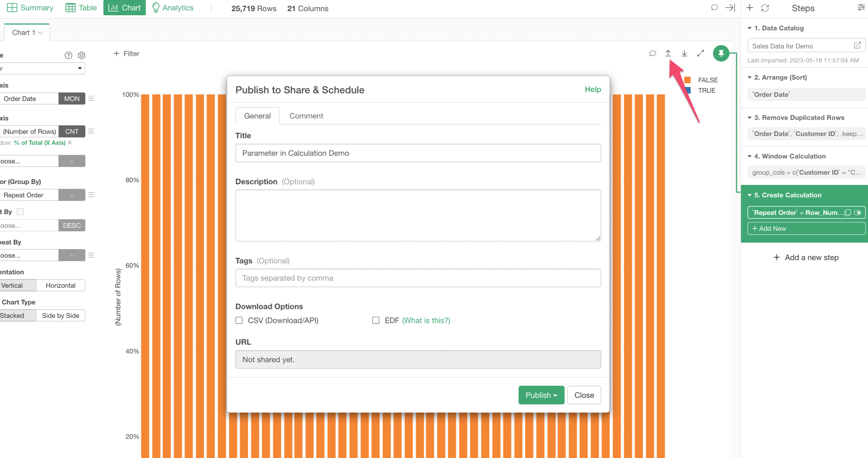The image size is (868, 458).
Task: Click the Tags input field
Action: click(418, 278)
